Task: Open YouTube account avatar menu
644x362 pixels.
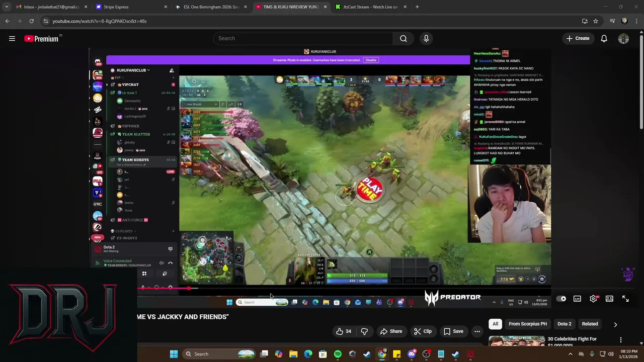Action: [623, 39]
